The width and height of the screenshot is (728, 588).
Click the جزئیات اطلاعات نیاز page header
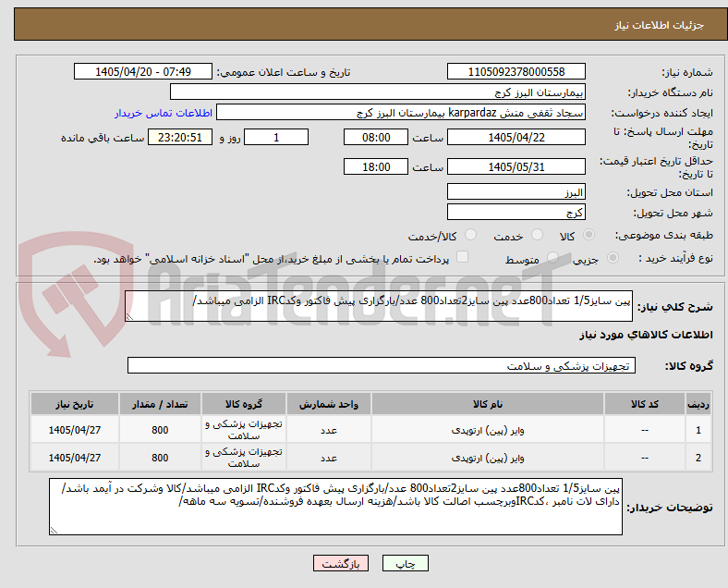pyautogui.click(x=660, y=25)
